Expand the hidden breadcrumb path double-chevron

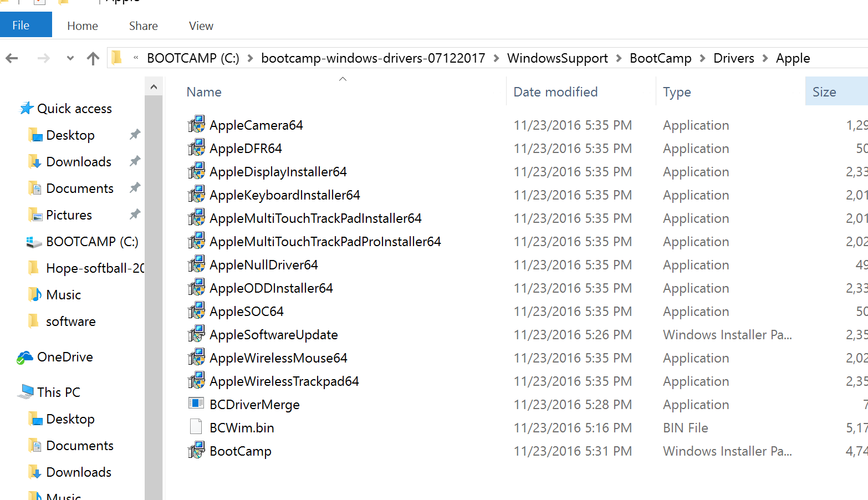pyautogui.click(x=136, y=58)
